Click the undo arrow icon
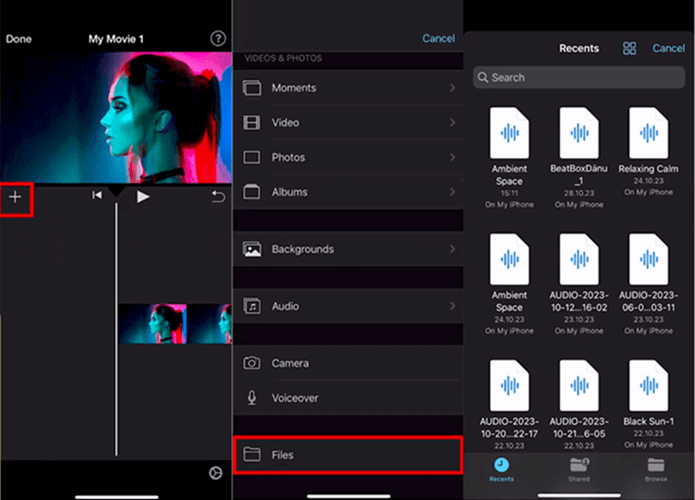Image resolution: width=695 pixels, height=500 pixels. pyautogui.click(x=218, y=196)
